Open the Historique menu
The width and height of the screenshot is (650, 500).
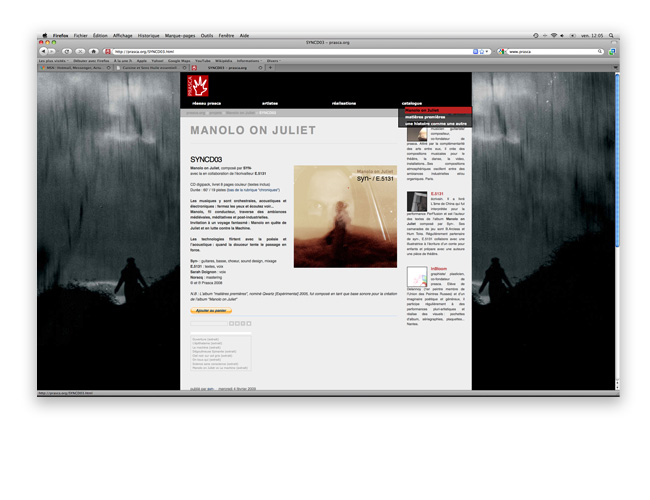click(x=148, y=36)
